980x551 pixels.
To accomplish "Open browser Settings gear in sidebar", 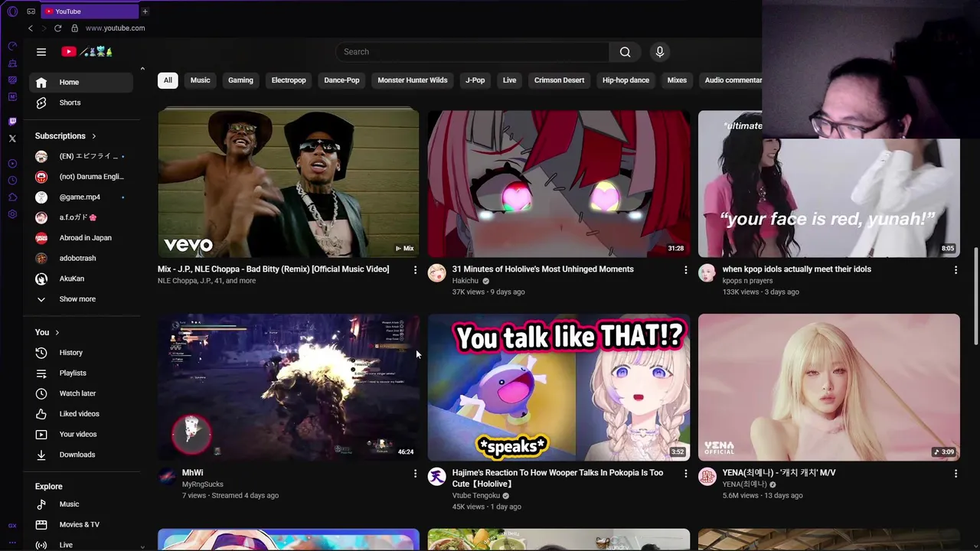I will click(12, 214).
